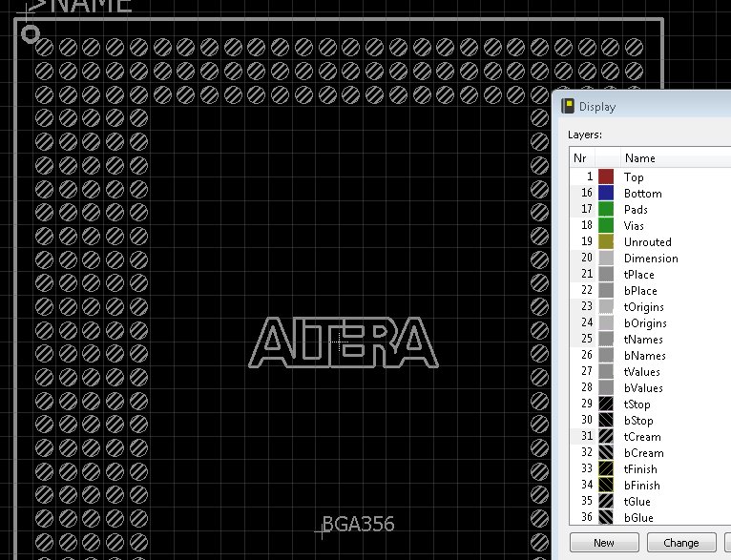Viewport: 731px width, 560px height.
Task: Select the bValues layer row
Action: point(650,387)
